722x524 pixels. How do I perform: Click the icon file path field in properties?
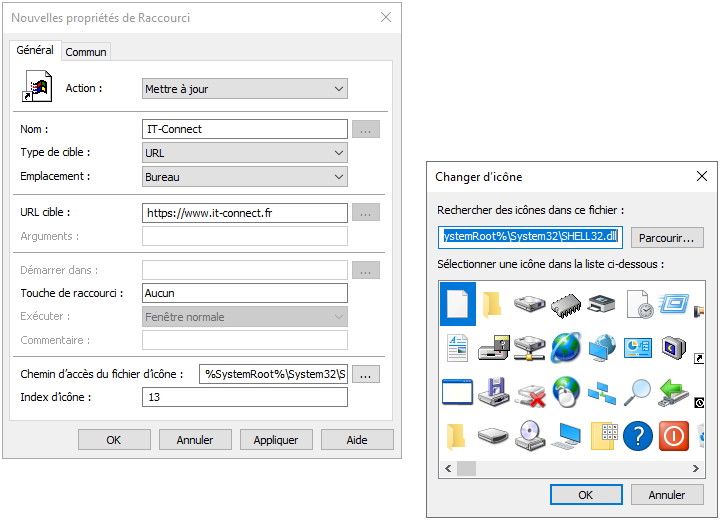pos(274,374)
